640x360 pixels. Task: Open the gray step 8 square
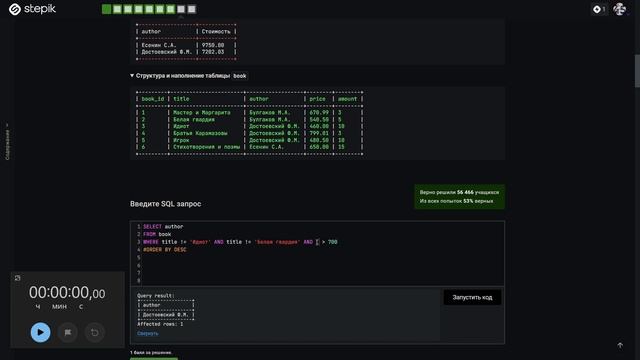tap(181, 9)
